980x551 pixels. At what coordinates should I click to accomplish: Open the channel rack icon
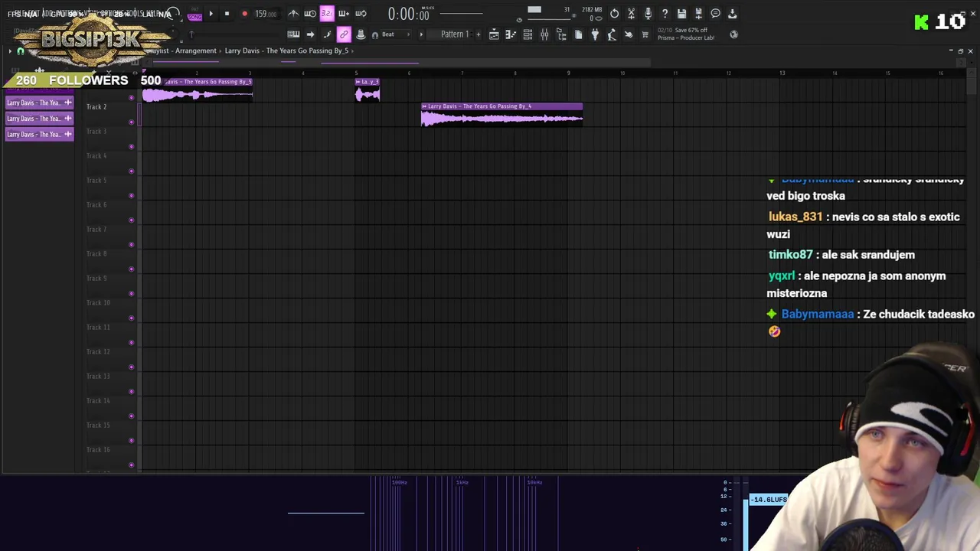click(x=528, y=34)
